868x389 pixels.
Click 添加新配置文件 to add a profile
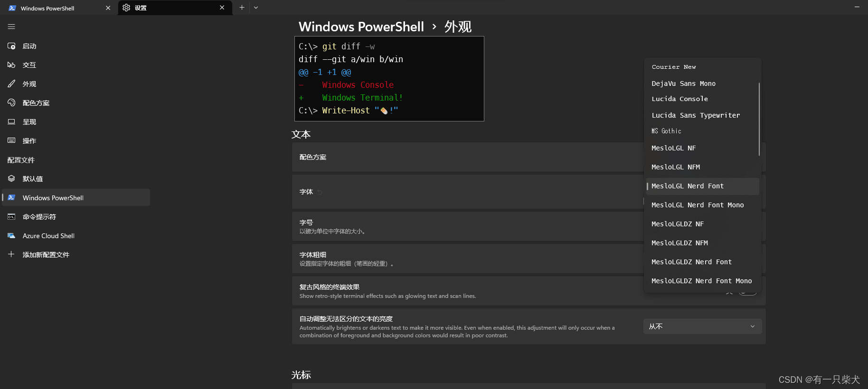(76, 255)
